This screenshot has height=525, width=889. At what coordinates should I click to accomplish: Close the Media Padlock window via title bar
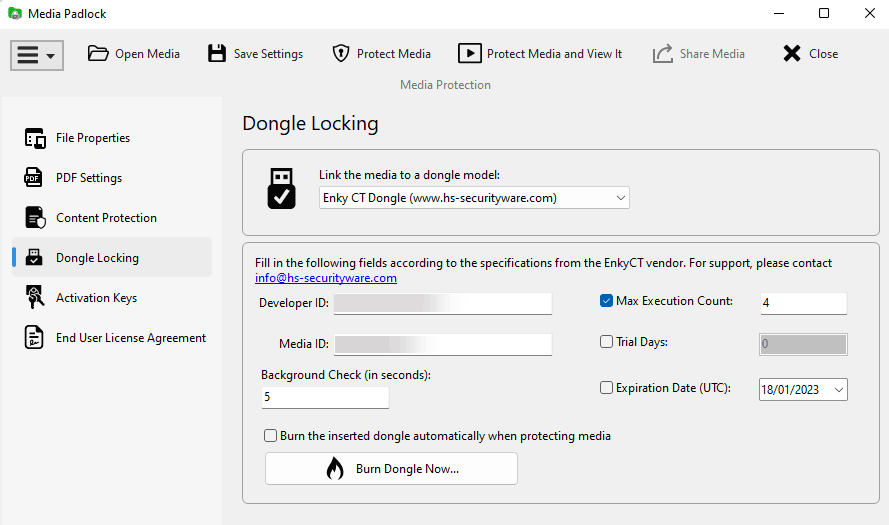click(x=869, y=13)
